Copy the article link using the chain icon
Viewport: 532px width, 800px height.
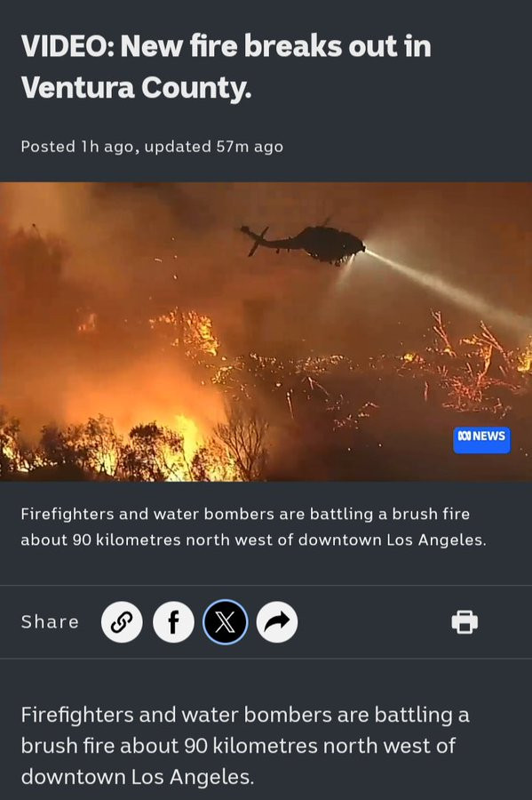pyautogui.click(x=122, y=622)
